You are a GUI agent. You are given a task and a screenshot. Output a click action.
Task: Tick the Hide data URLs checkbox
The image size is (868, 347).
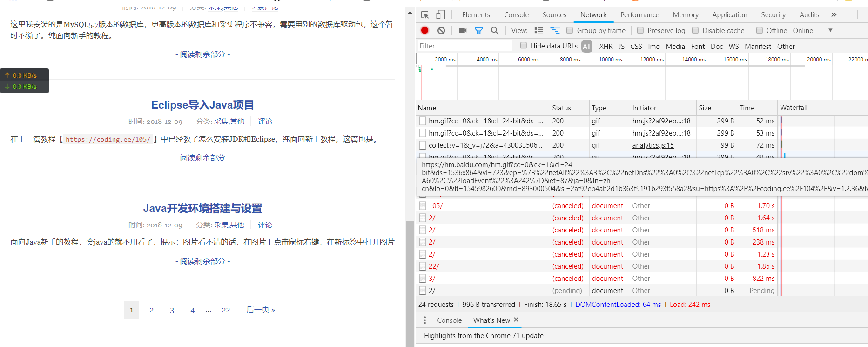[524, 46]
